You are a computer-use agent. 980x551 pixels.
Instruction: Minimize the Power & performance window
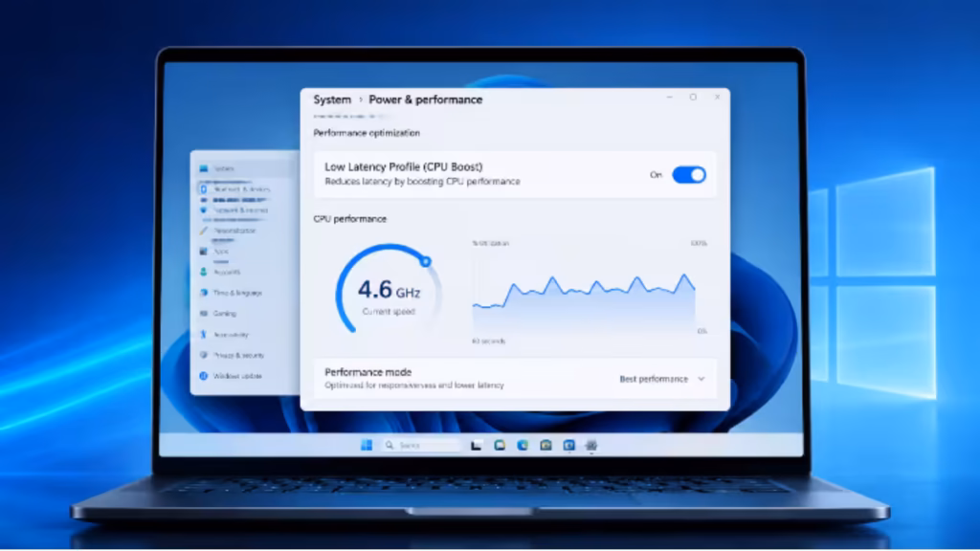pos(669,98)
